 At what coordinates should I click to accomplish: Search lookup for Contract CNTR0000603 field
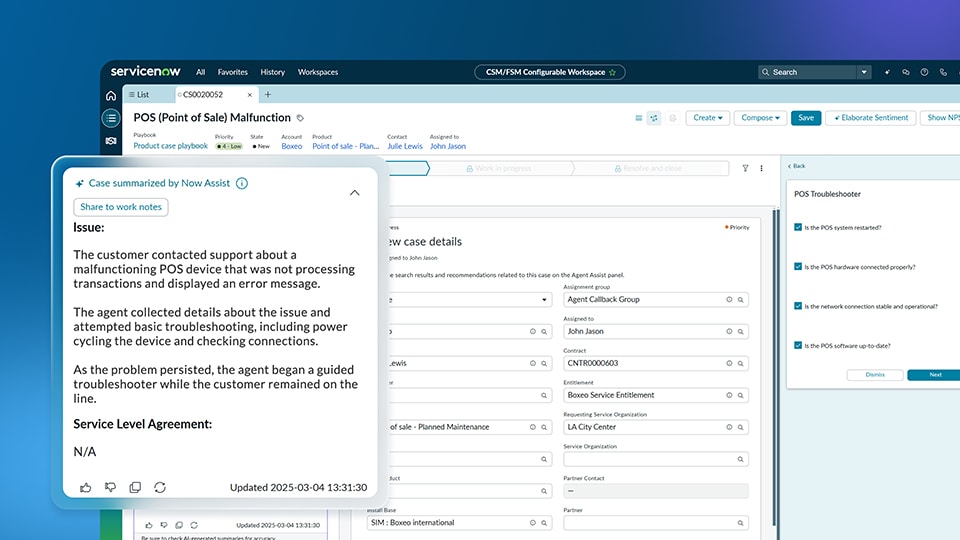740,364
